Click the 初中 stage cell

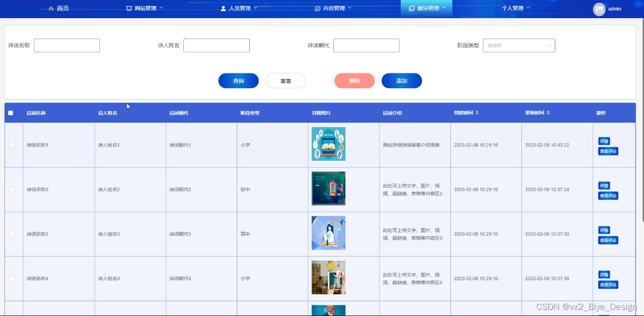245,190
